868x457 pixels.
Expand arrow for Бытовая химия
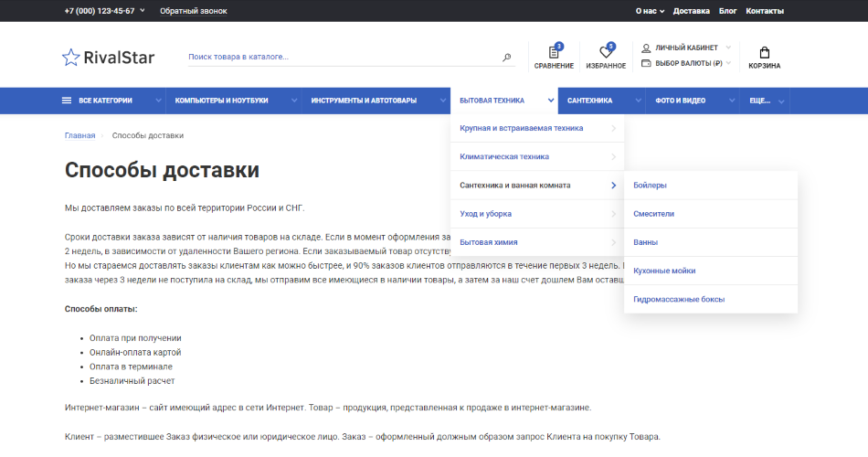click(613, 242)
